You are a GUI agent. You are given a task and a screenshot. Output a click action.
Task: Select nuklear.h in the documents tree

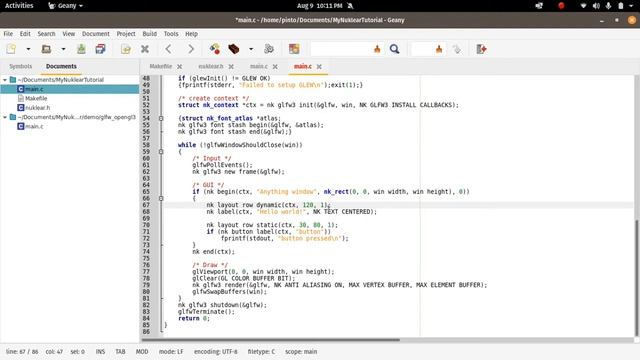(x=37, y=108)
